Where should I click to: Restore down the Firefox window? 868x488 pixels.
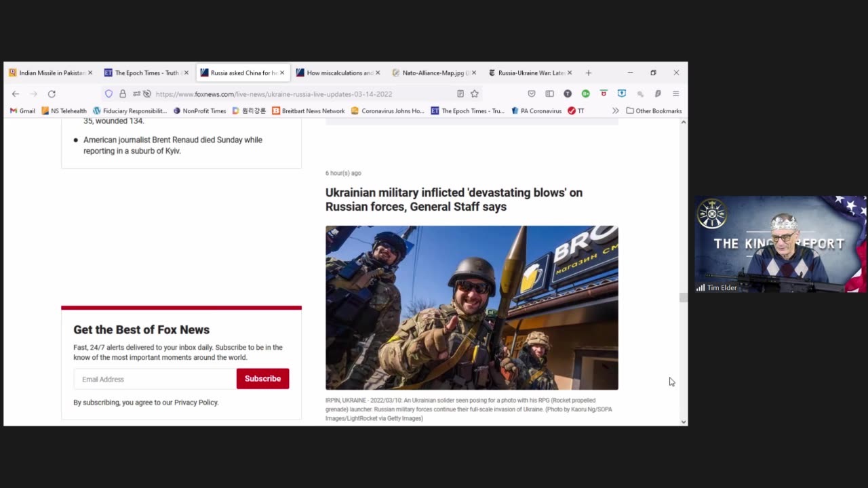[653, 73]
